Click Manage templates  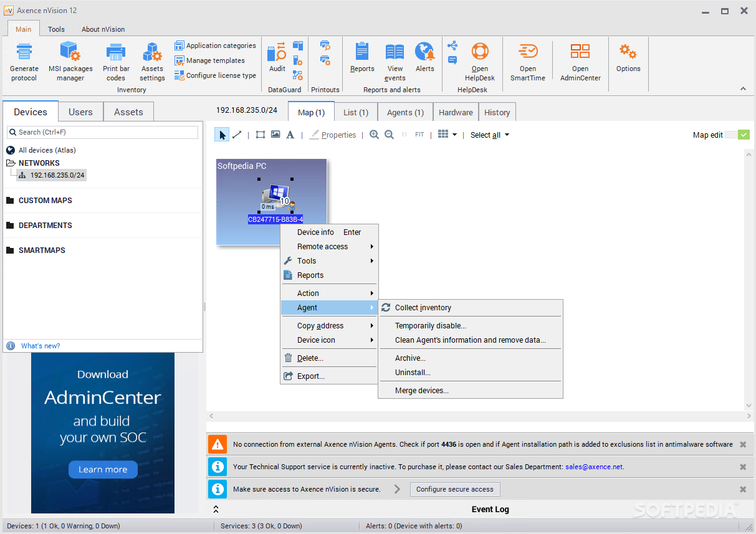pyautogui.click(x=209, y=60)
